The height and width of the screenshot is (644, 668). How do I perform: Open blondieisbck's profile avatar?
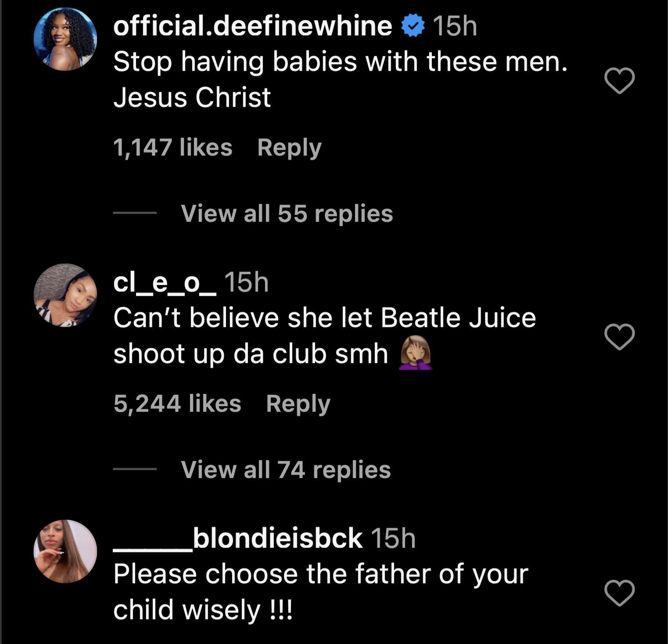pos(65,551)
